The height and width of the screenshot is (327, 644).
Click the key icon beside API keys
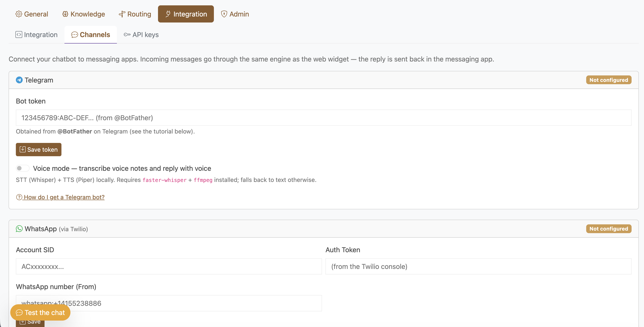pos(127,34)
